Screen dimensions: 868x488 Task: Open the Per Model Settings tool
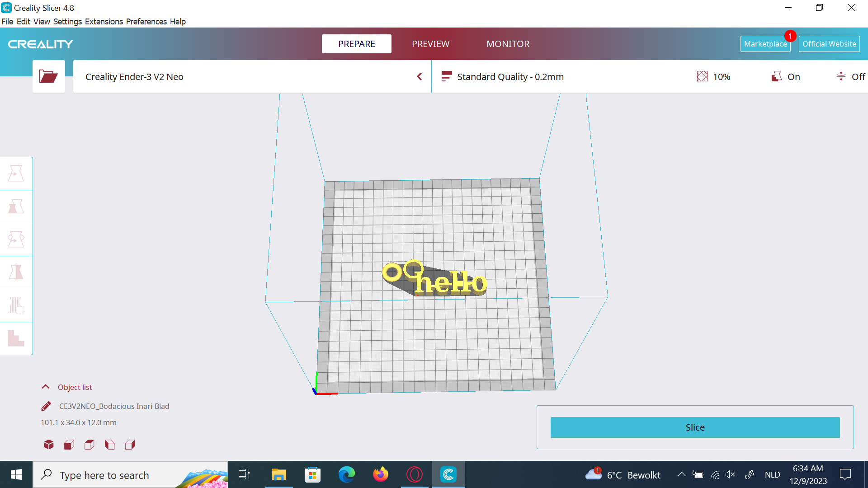16,305
